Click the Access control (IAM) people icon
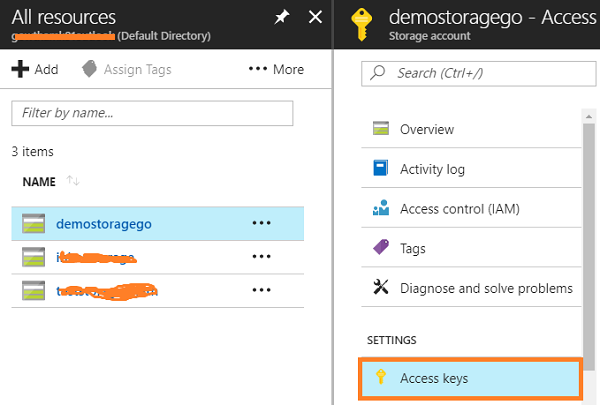Viewport: 600px width, 405px height. (x=380, y=209)
